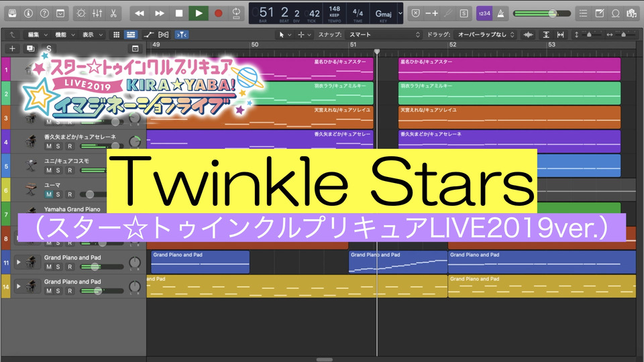Toggle the toolbar display icon

tap(60, 13)
